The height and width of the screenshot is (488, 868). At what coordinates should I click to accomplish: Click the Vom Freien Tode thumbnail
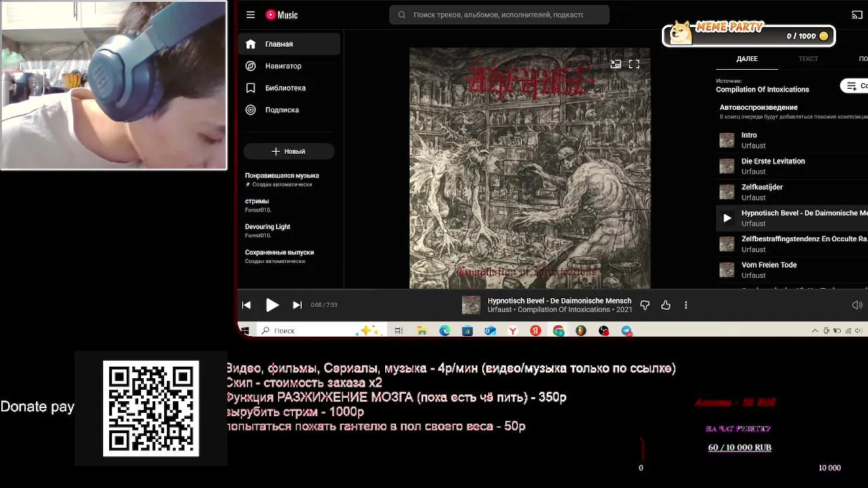(x=727, y=270)
